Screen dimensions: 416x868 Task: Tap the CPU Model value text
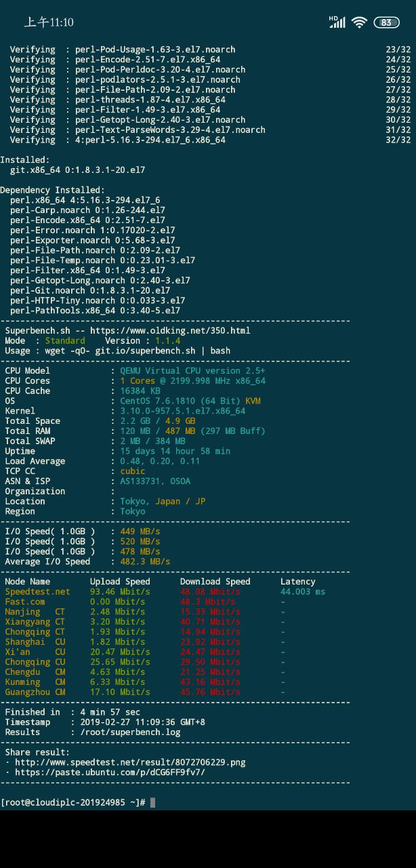[192, 371]
